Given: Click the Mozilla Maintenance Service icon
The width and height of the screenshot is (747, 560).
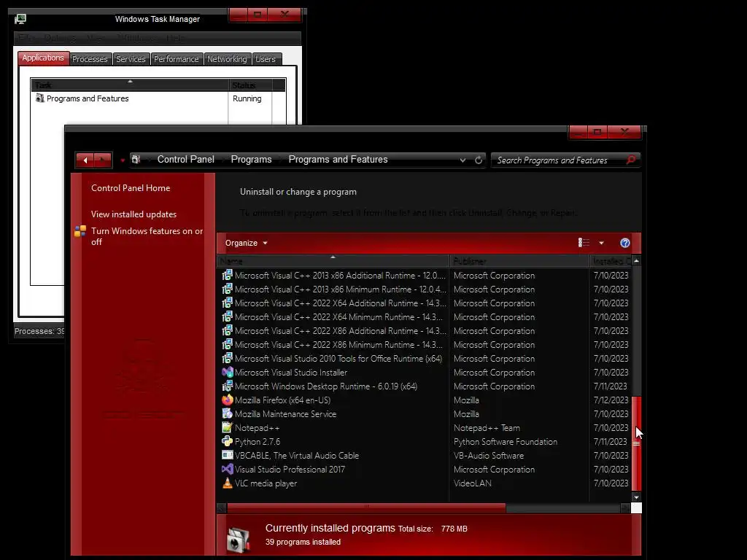Looking at the screenshot, I should 228,414.
